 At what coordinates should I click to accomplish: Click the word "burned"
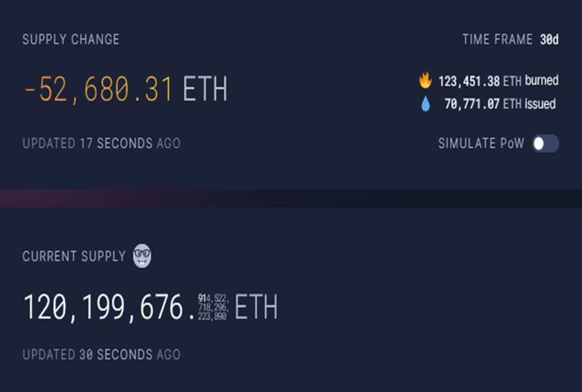point(541,81)
